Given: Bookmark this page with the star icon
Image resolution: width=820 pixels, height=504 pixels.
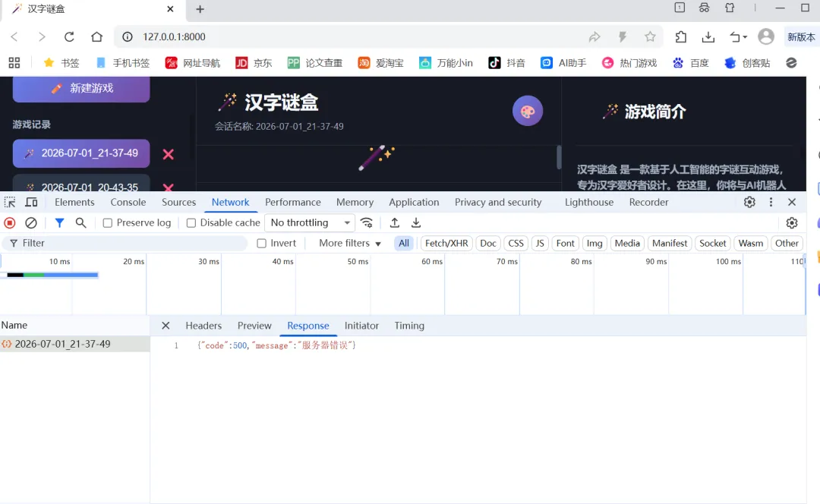Looking at the screenshot, I should pos(650,36).
